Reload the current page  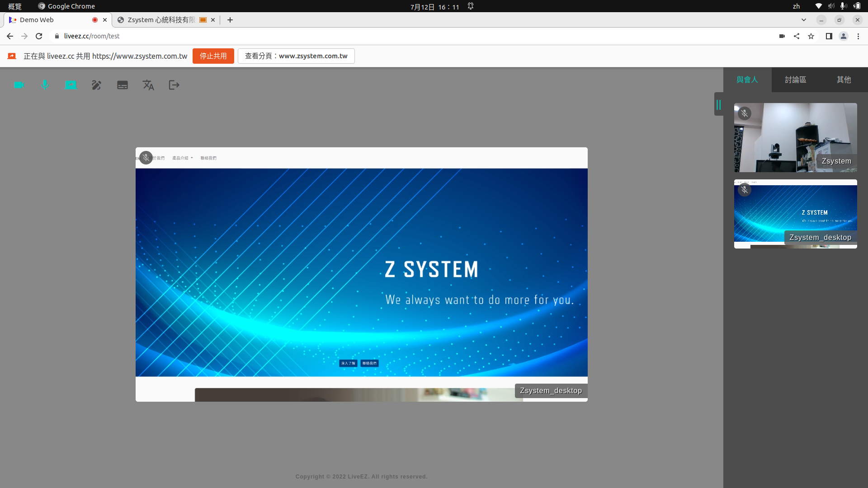[39, 36]
